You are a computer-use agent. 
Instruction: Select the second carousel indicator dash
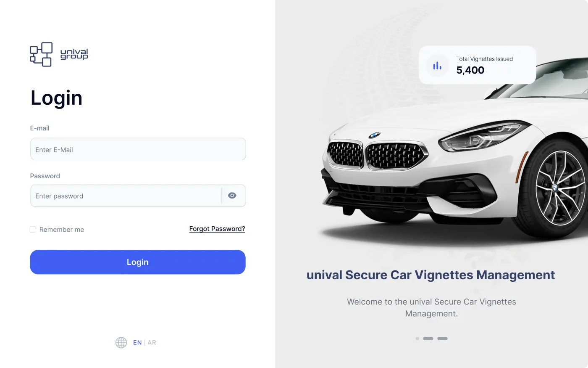[428, 339]
